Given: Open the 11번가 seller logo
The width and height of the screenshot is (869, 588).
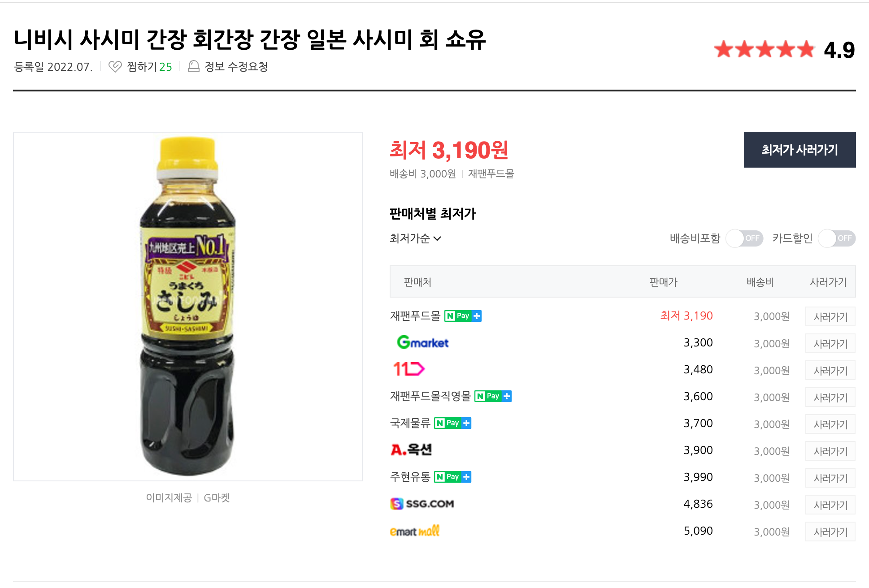Looking at the screenshot, I should [x=408, y=369].
